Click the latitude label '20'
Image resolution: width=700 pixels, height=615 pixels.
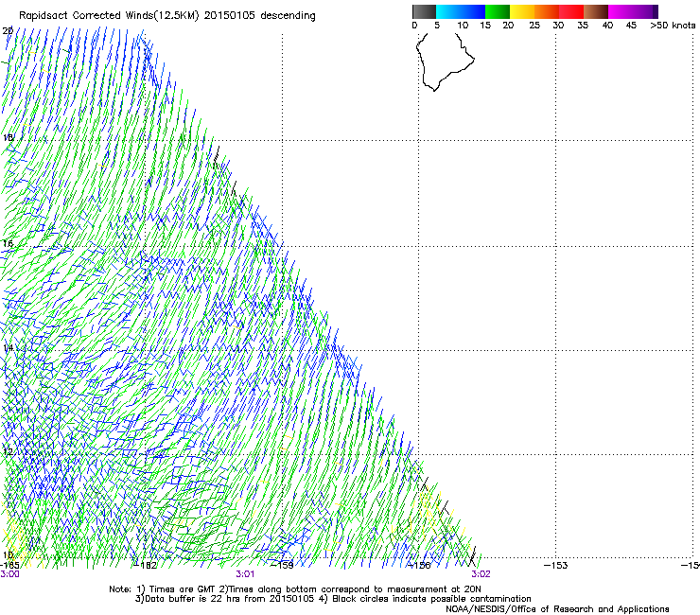8,31
